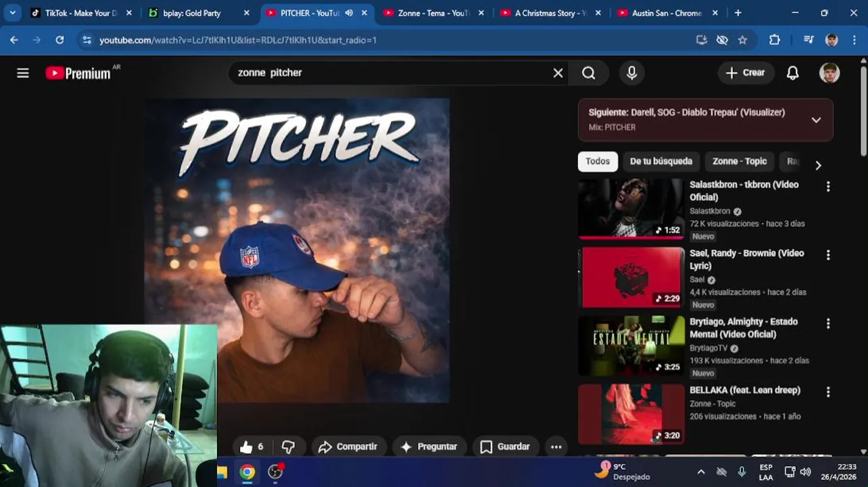Image resolution: width=868 pixels, height=487 pixels.
Task: Open OBS icon in the taskbar
Action: (x=275, y=472)
